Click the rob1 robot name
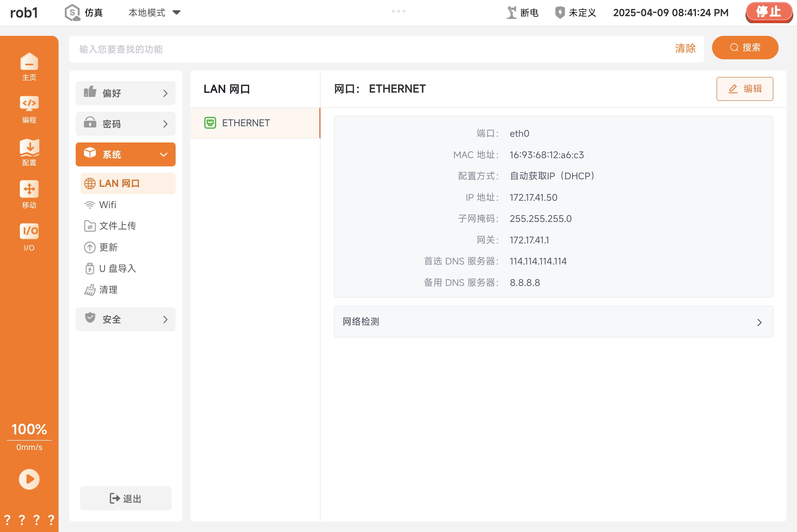The width and height of the screenshot is (797, 532). pos(24,12)
